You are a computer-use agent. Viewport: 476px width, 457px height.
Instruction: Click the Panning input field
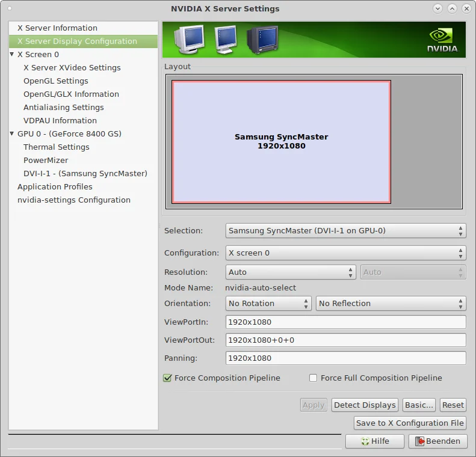coord(345,358)
